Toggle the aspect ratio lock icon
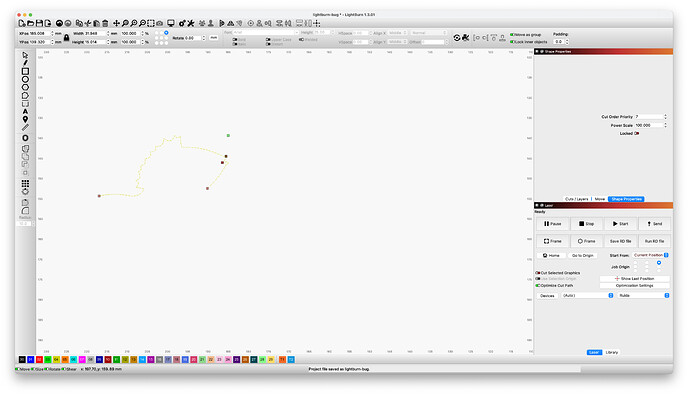The image size is (689, 395). tap(66, 38)
